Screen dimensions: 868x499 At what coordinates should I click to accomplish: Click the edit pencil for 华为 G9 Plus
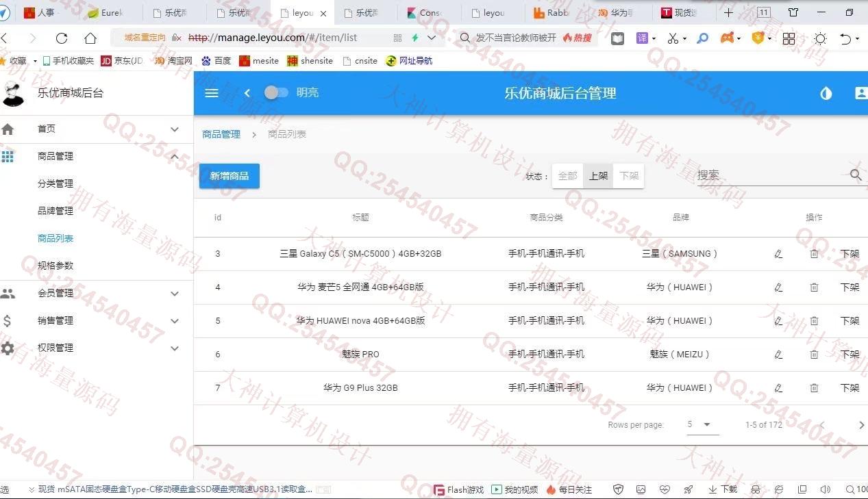click(778, 388)
